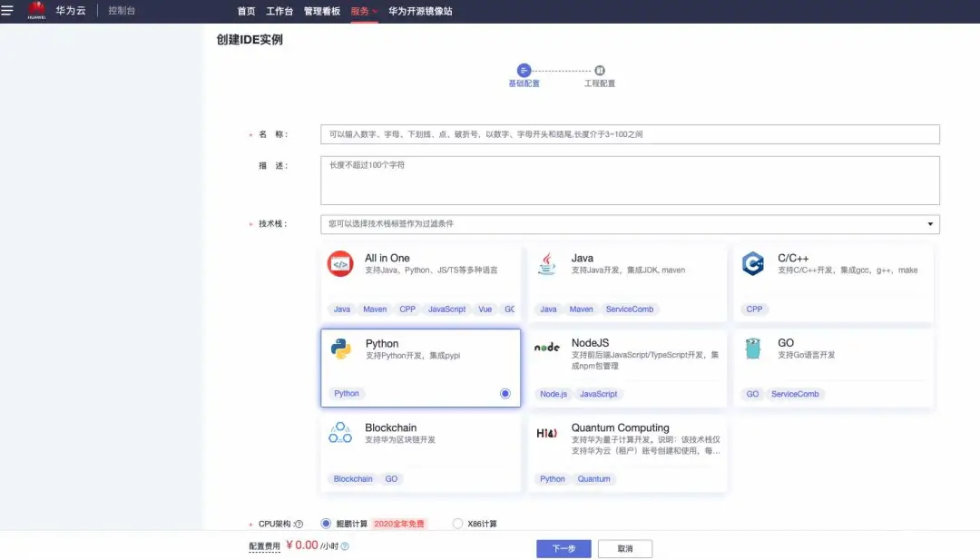
Task: Choose the Java technology stack icon
Action: coord(546,264)
